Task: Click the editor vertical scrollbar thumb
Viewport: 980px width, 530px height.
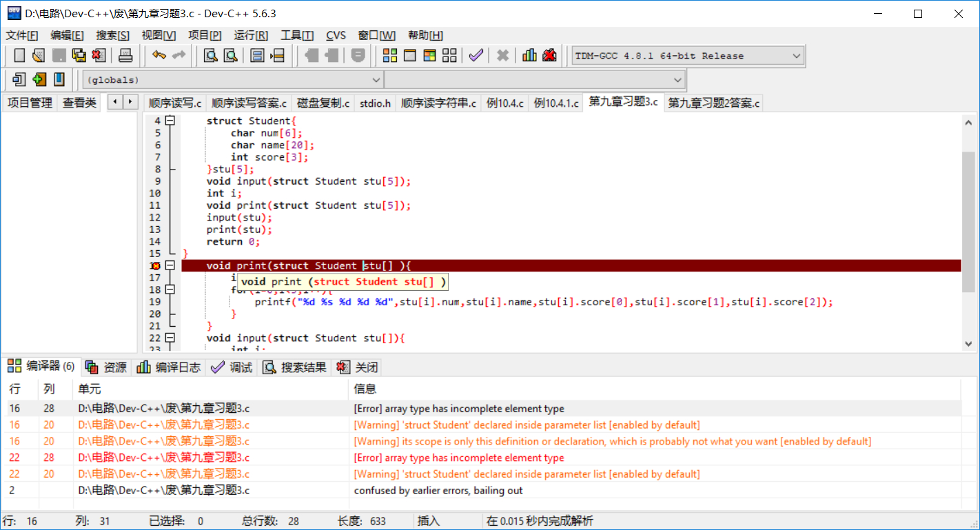Action: pyautogui.click(x=968, y=221)
